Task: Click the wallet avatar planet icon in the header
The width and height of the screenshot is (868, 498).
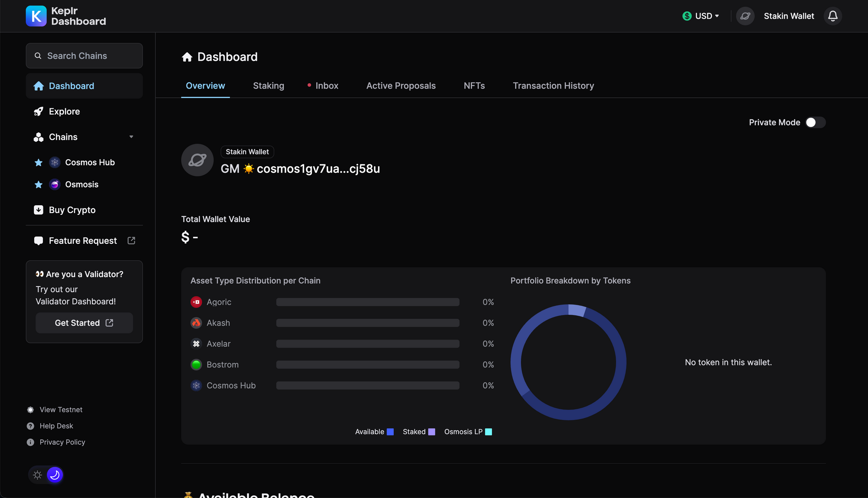Action: point(745,16)
